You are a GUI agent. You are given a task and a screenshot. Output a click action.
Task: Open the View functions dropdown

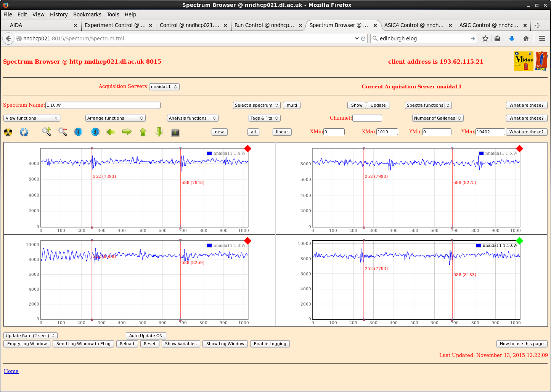pyautogui.click(x=32, y=118)
